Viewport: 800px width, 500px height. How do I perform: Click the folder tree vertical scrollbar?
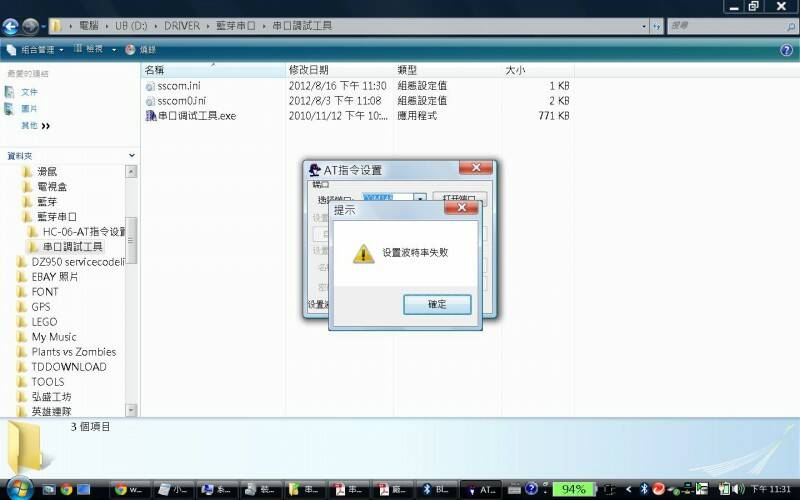pyautogui.click(x=131, y=240)
